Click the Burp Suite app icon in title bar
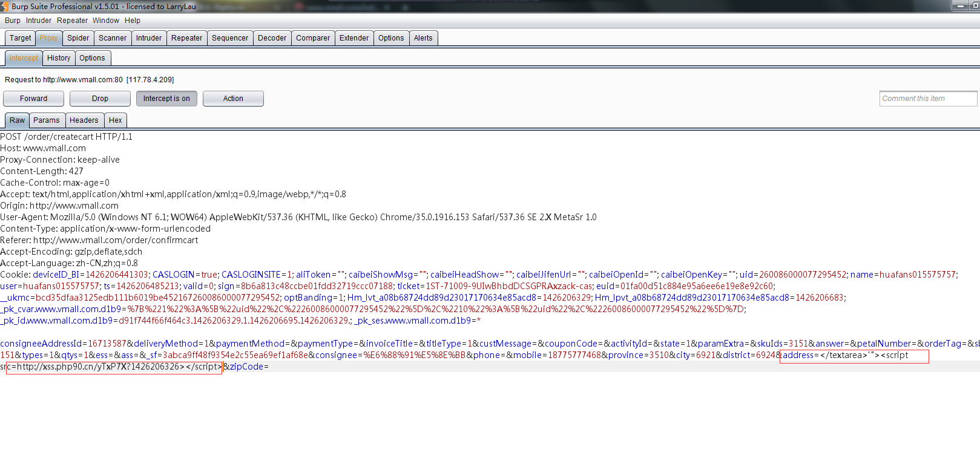Image resolution: width=980 pixels, height=467 pixels. click(x=4, y=6)
